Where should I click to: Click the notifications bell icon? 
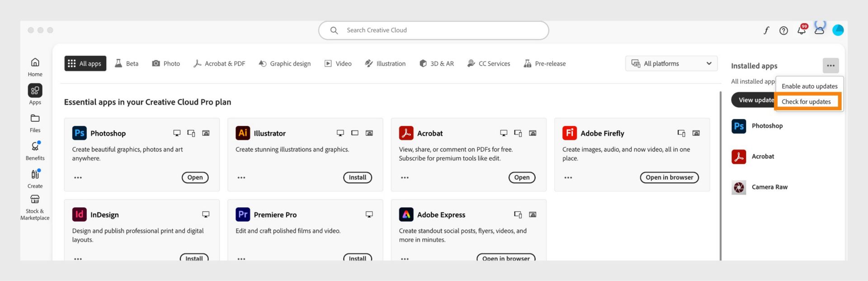pos(802,30)
